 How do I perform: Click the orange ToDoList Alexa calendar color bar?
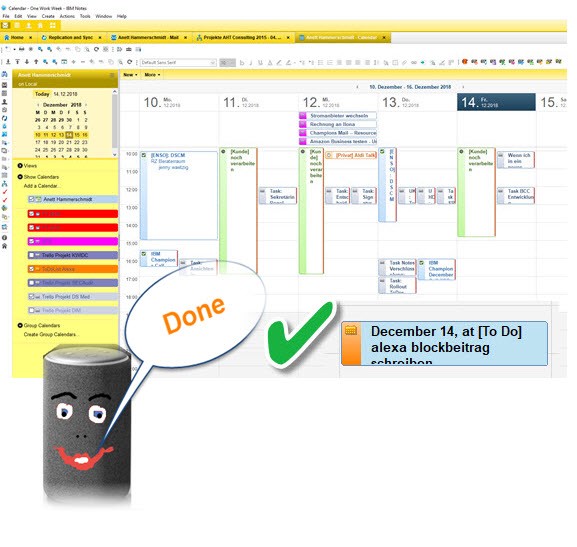tap(73, 269)
